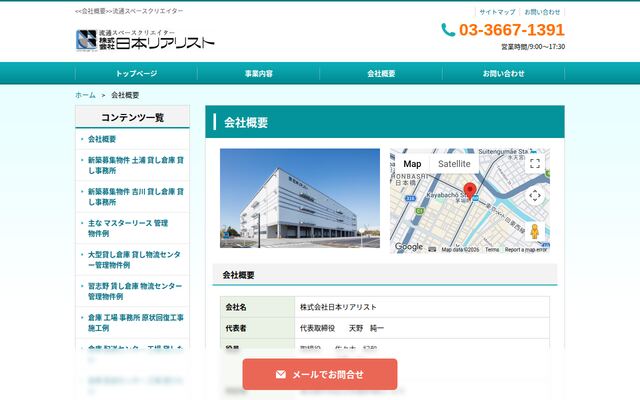Click the 株式会社日本リアリスト table cell

[422, 307]
